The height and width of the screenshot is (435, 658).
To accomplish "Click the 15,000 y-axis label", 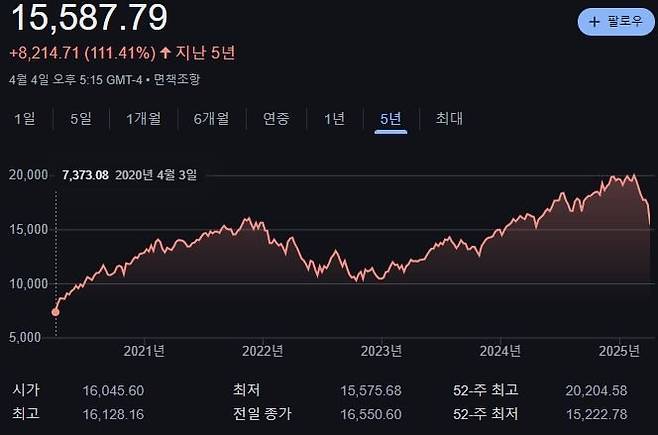I will tap(29, 229).
